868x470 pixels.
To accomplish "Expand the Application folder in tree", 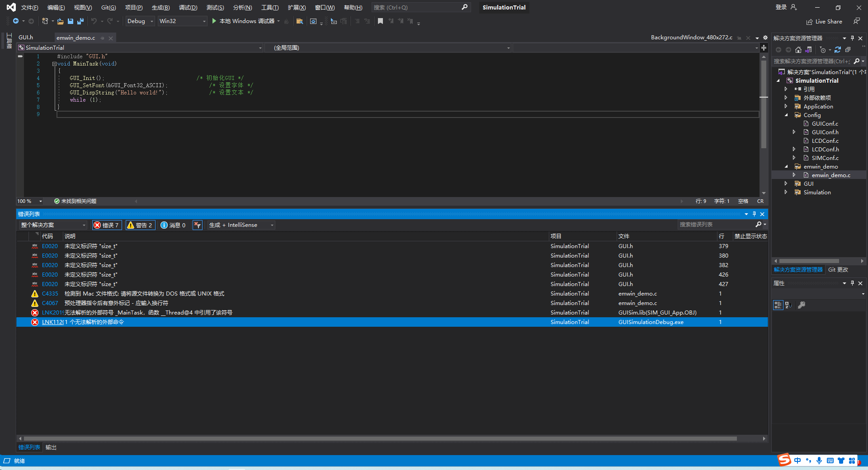I will coord(786,107).
